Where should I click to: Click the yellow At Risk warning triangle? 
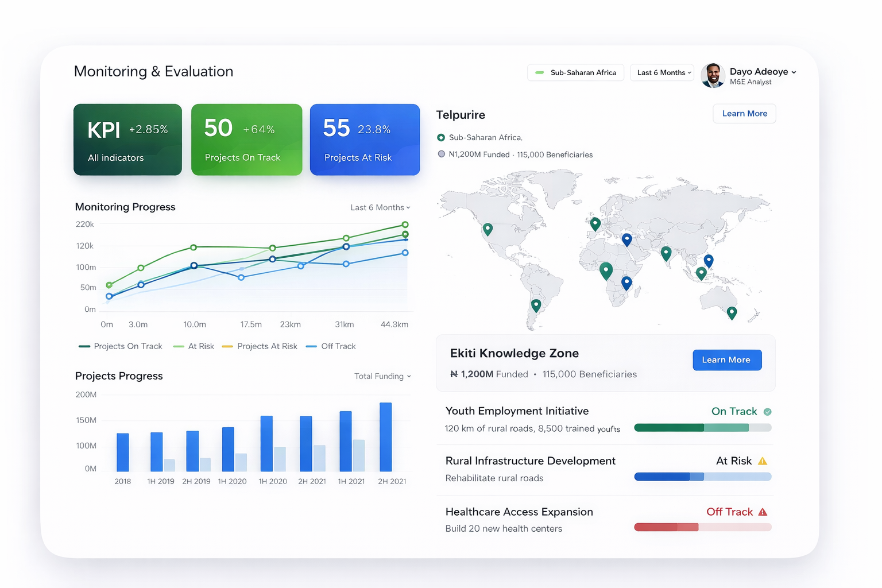point(763,461)
